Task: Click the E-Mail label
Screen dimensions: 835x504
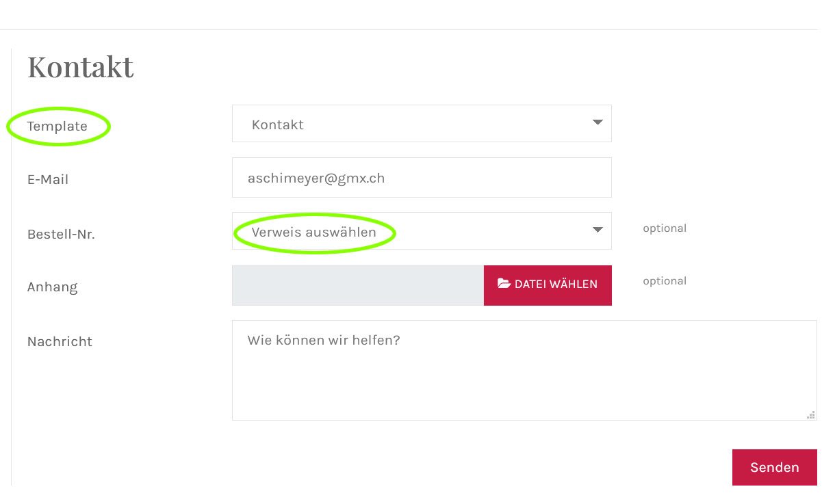Action: pos(48,181)
